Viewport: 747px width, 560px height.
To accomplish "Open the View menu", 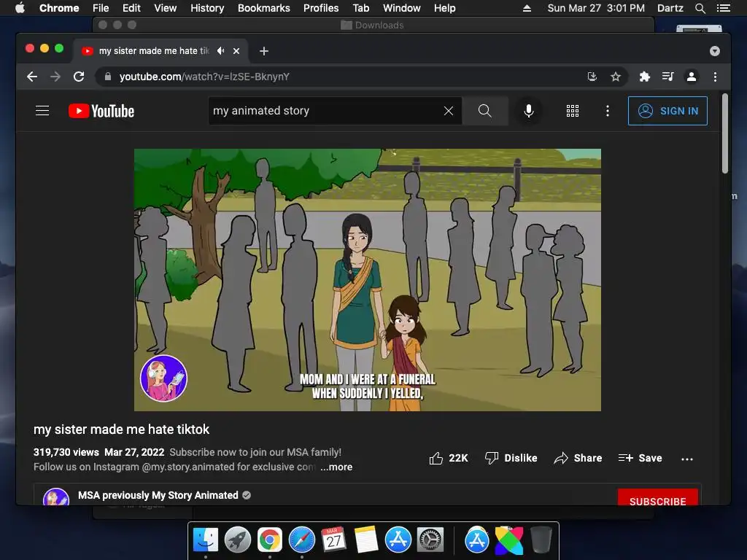I will 166,8.
